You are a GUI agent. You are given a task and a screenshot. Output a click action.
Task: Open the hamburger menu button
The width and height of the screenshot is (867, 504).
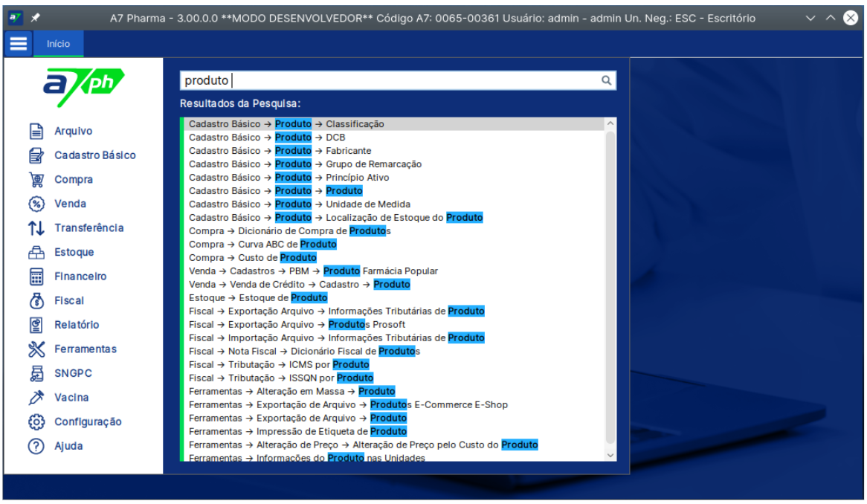(x=19, y=44)
